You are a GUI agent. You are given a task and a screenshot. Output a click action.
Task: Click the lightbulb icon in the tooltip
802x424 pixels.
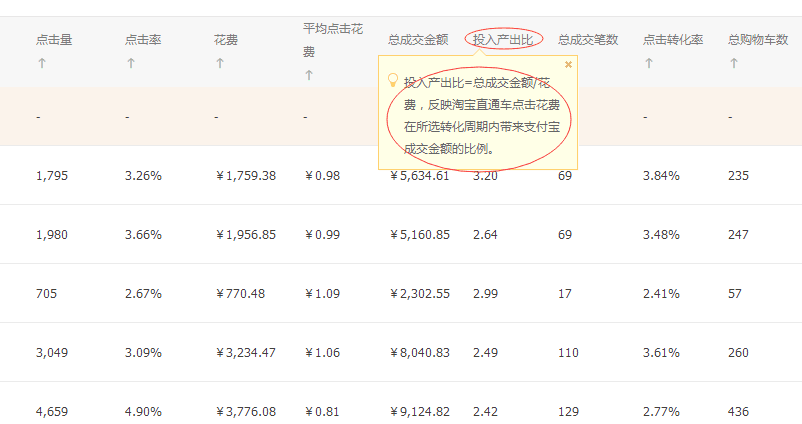[392, 80]
